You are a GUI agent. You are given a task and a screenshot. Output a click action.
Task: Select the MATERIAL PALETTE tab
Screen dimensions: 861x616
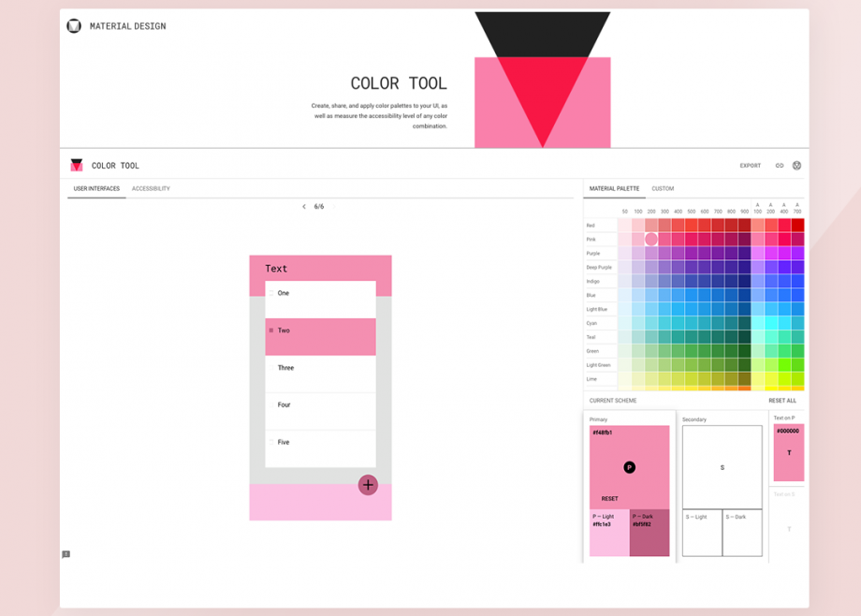(x=614, y=188)
